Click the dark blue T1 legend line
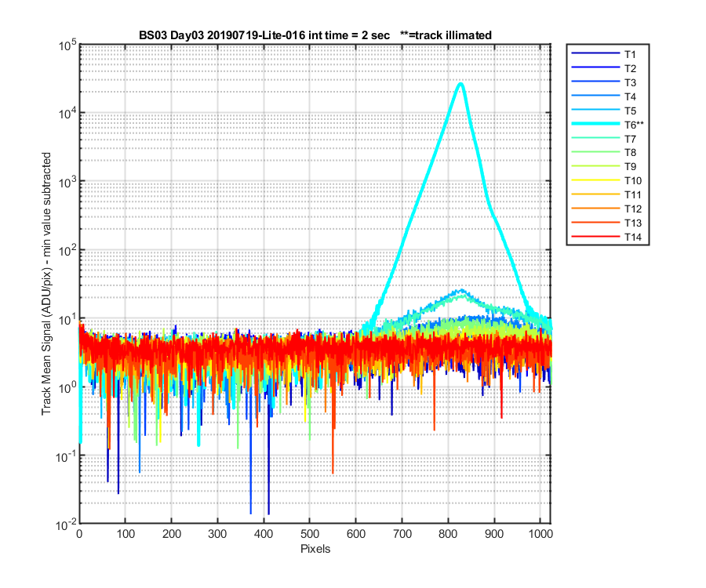 coord(595,53)
